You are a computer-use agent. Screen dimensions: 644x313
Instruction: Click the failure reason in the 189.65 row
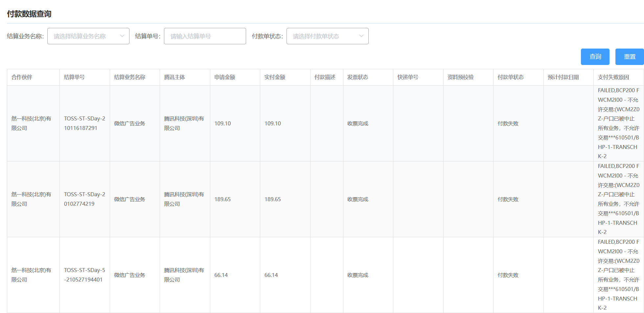[619, 199]
